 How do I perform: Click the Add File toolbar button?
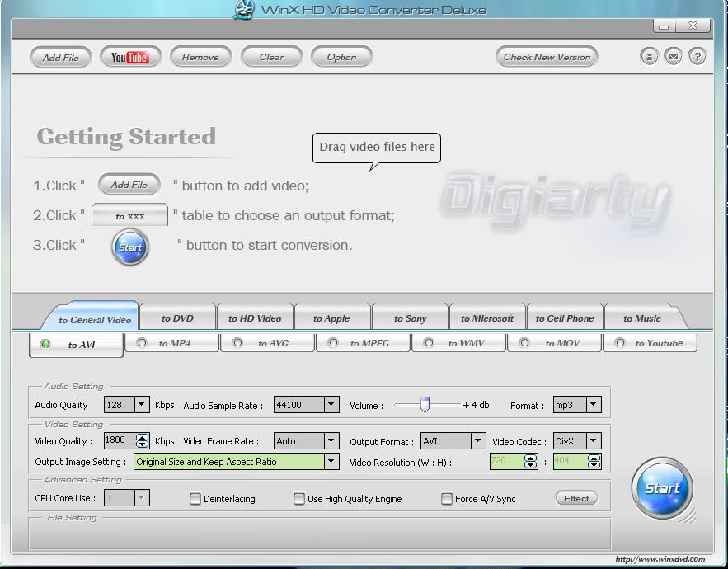coord(60,58)
